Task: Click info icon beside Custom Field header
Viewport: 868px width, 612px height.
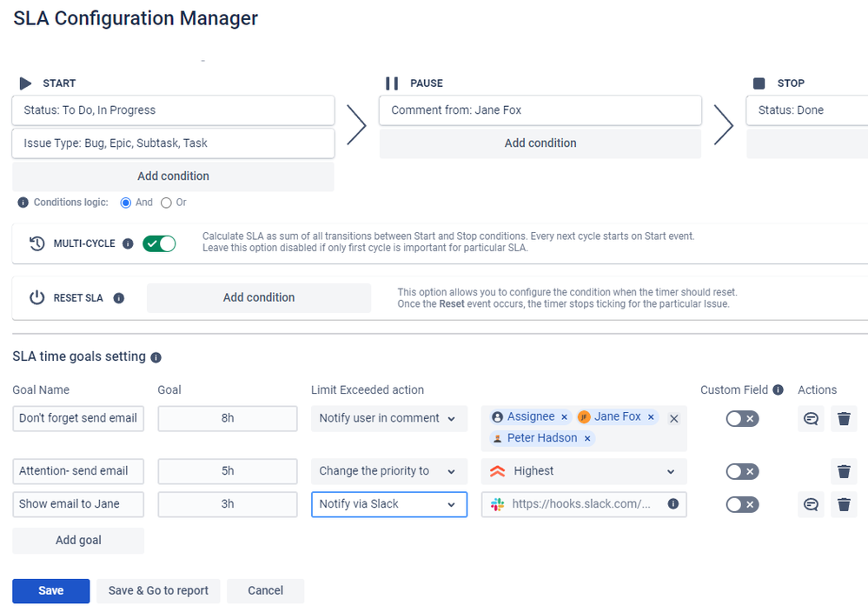Action: pyautogui.click(x=778, y=390)
